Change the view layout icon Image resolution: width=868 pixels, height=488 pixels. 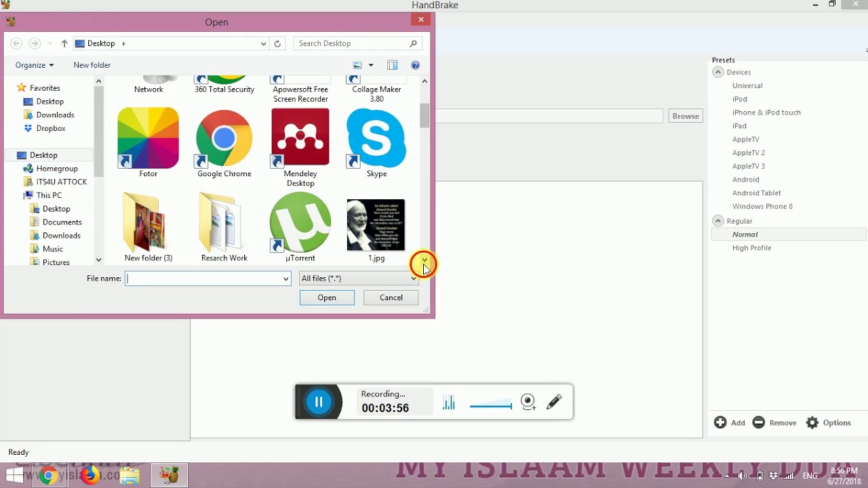(x=357, y=65)
